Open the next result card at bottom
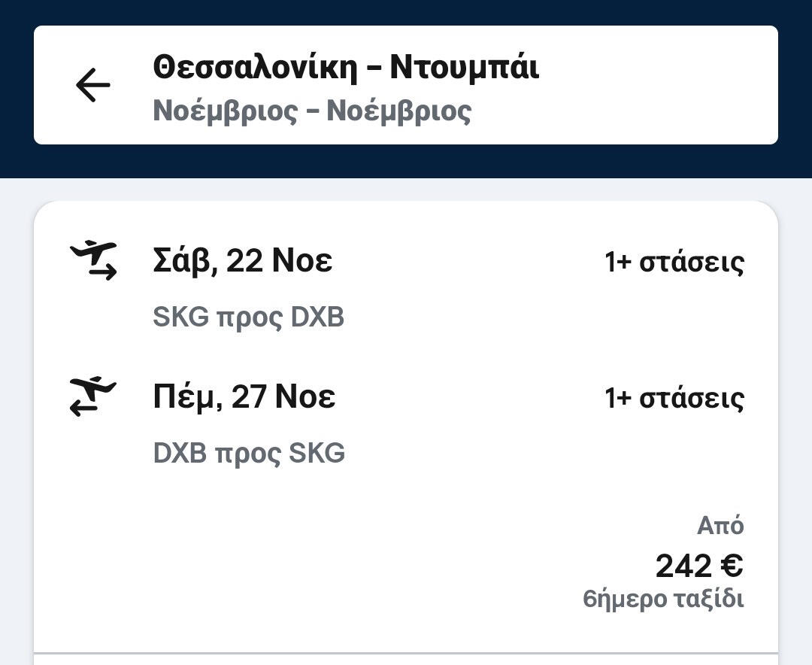The height and width of the screenshot is (665, 812). pyautogui.click(x=406, y=660)
